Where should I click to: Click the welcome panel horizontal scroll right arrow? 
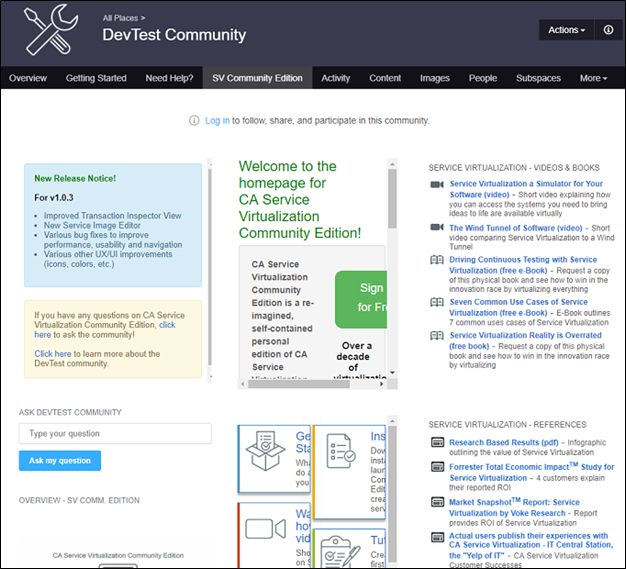pyautogui.click(x=382, y=384)
